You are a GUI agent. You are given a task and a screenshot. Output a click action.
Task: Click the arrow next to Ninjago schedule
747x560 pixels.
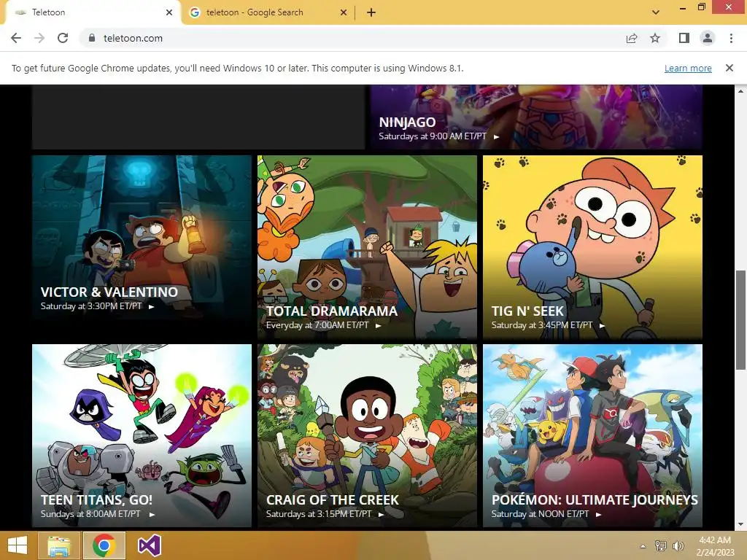496,137
